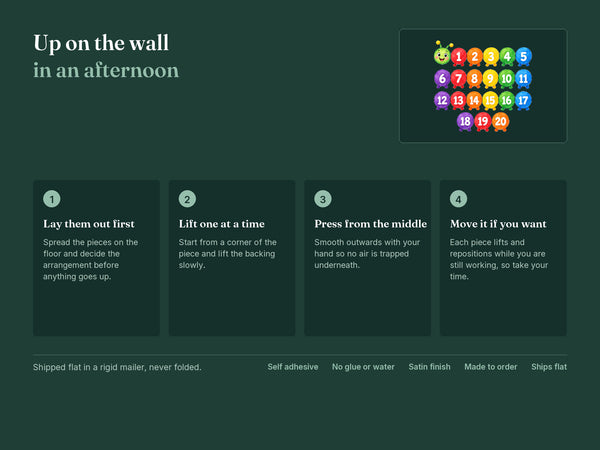Image resolution: width=600 pixels, height=450 pixels.
Task: Select the No glue or water tag
Action: pos(363,367)
